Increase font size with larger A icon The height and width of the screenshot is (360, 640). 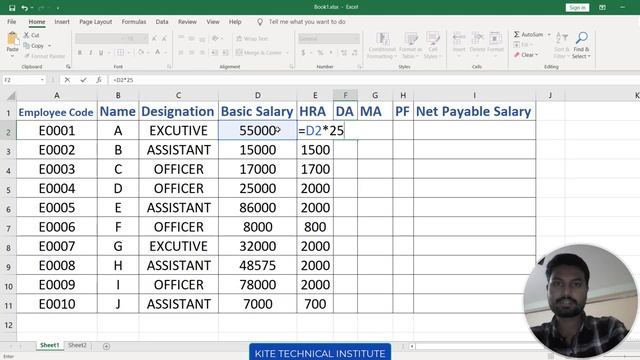coord(154,39)
